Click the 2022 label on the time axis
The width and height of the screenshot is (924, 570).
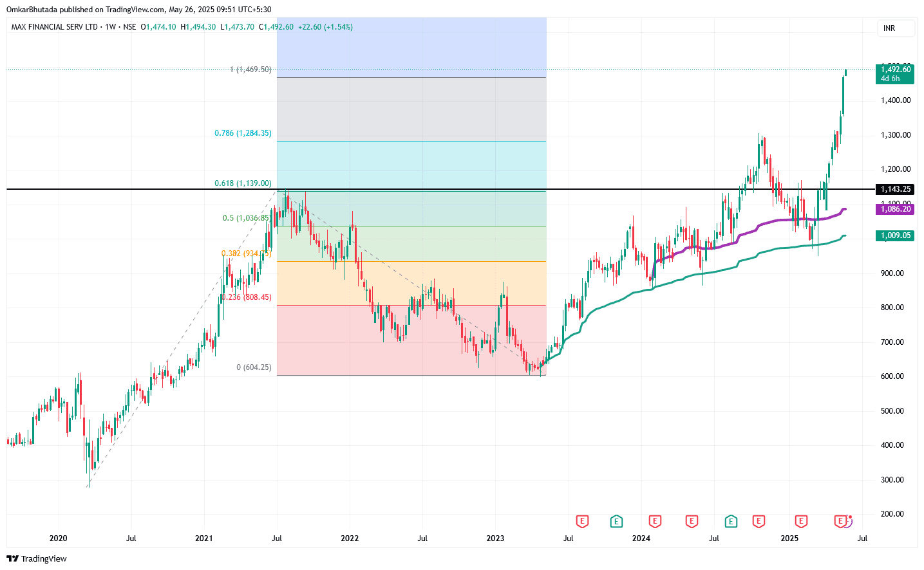(x=350, y=538)
